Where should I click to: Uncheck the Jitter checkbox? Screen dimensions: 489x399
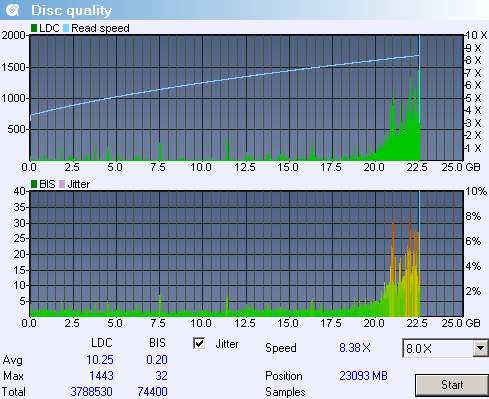[x=199, y=343]
